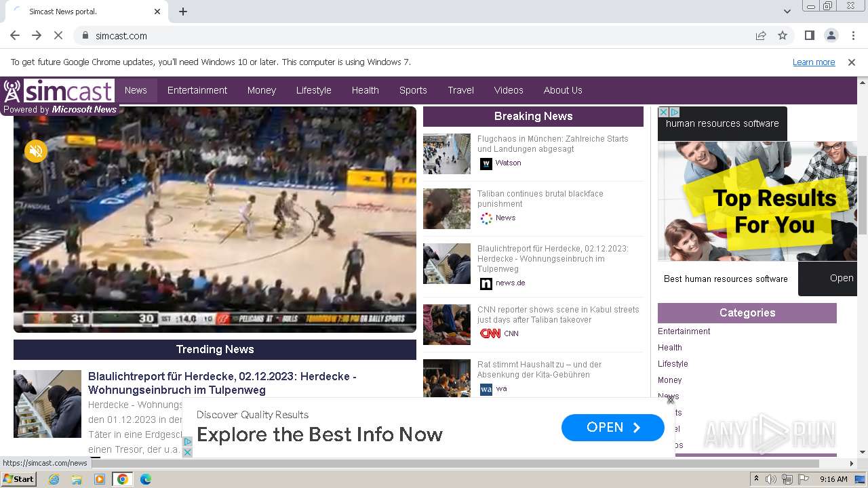Viewport: 868px width, 488px height.
Task: Select the Entertainment category
Action: (684, 331)
